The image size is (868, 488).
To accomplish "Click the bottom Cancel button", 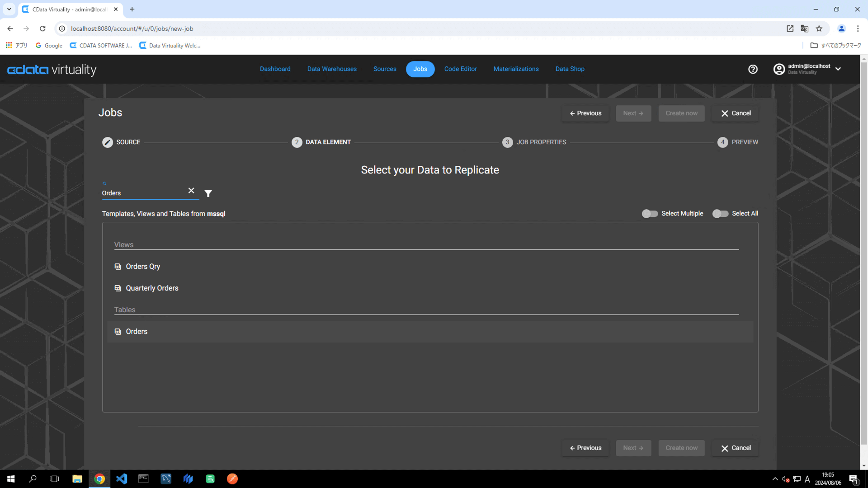I will [x=735, y=448].
